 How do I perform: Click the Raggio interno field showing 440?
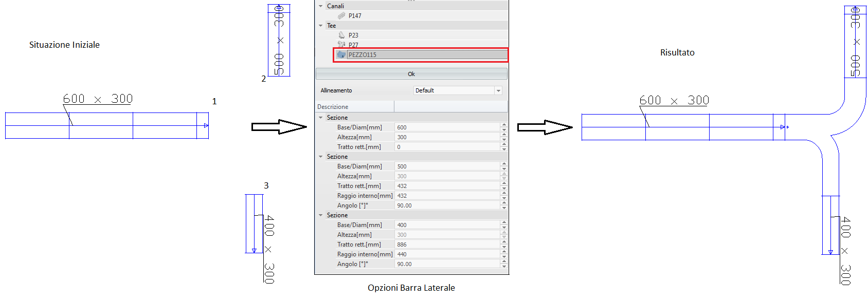point(446,254)
